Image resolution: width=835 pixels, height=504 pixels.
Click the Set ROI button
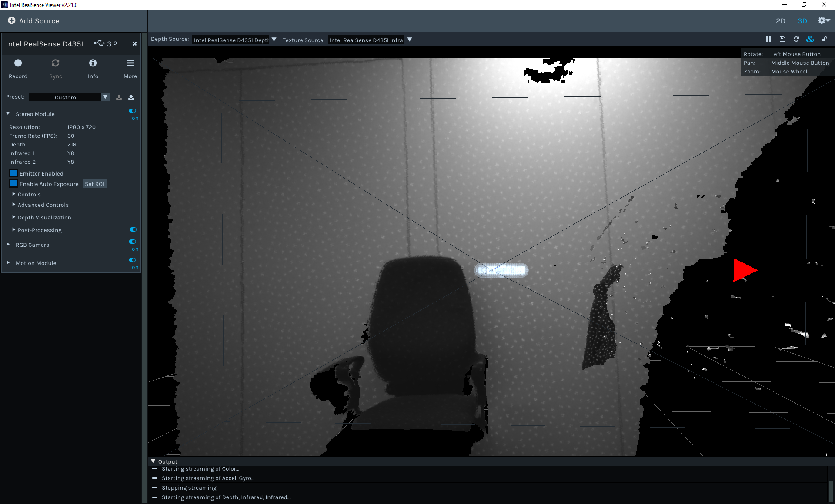[94, 184]
